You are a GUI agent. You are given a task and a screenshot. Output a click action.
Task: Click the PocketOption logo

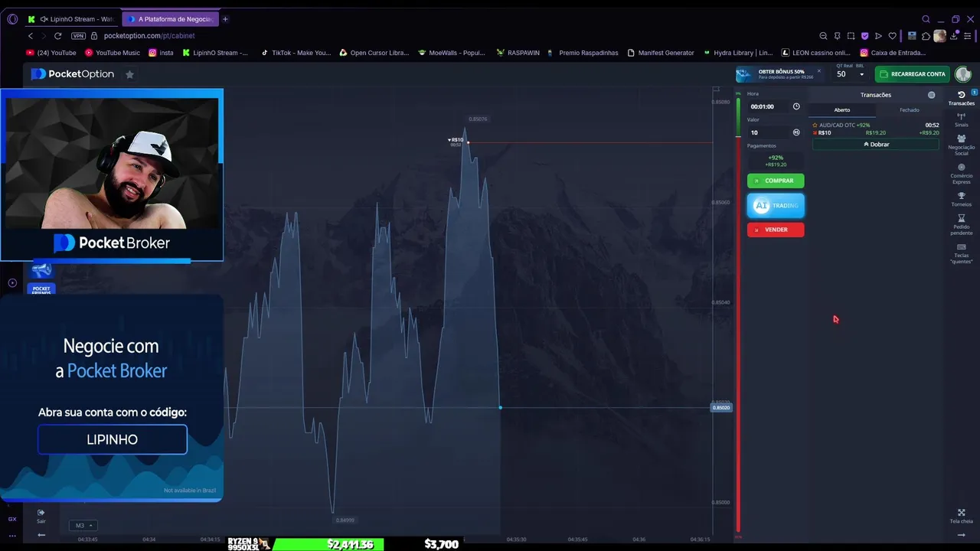pyautogui.click(x=73, y=74)
